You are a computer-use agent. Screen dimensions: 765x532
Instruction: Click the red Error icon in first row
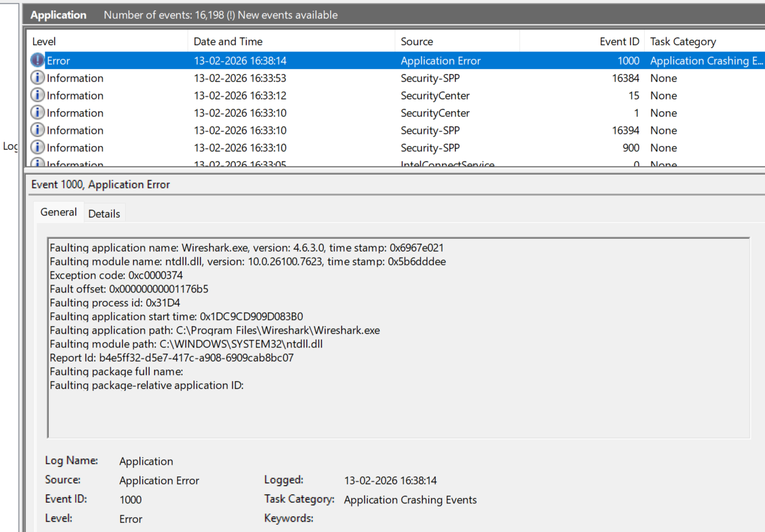(38, 60)
